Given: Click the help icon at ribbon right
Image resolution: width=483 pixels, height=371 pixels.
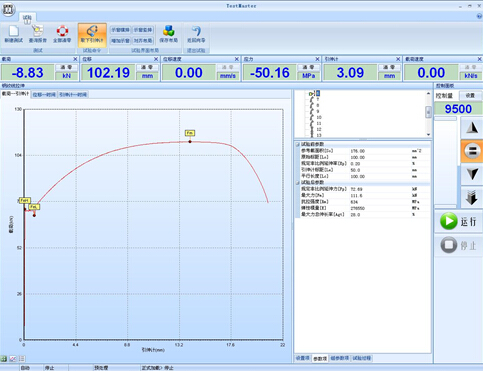Looking at the screenshot, I should pyautogui.click(x=480, y=16).
